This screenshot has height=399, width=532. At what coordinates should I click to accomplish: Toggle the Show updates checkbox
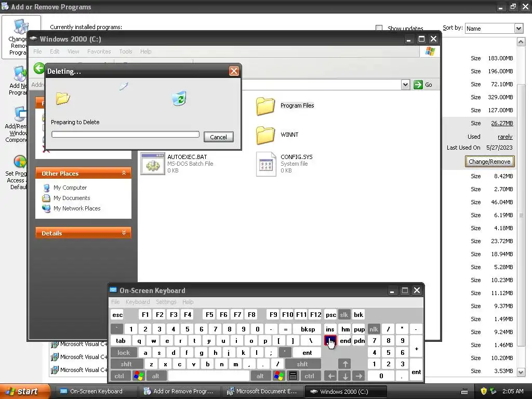pyautogui.click(x=379, y=28)
